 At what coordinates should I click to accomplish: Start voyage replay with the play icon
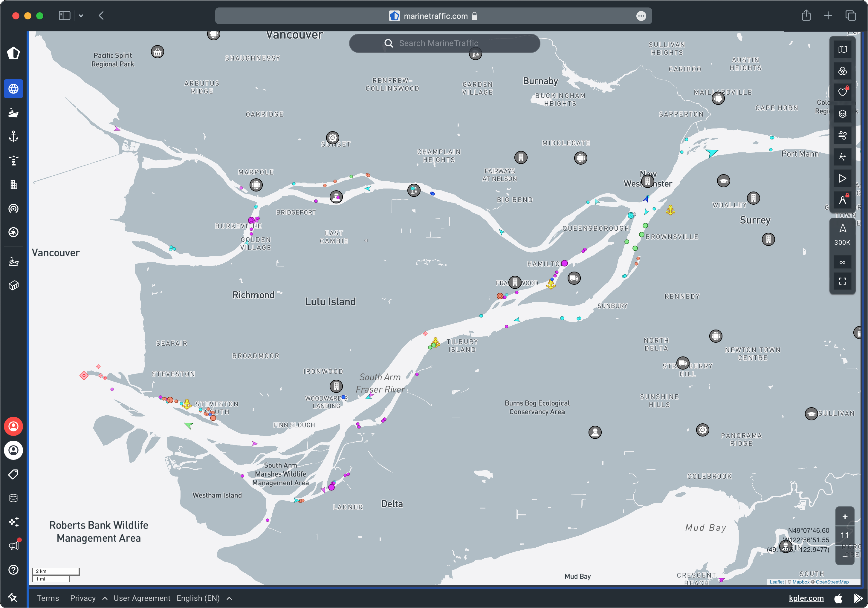[x=842, y=178]
